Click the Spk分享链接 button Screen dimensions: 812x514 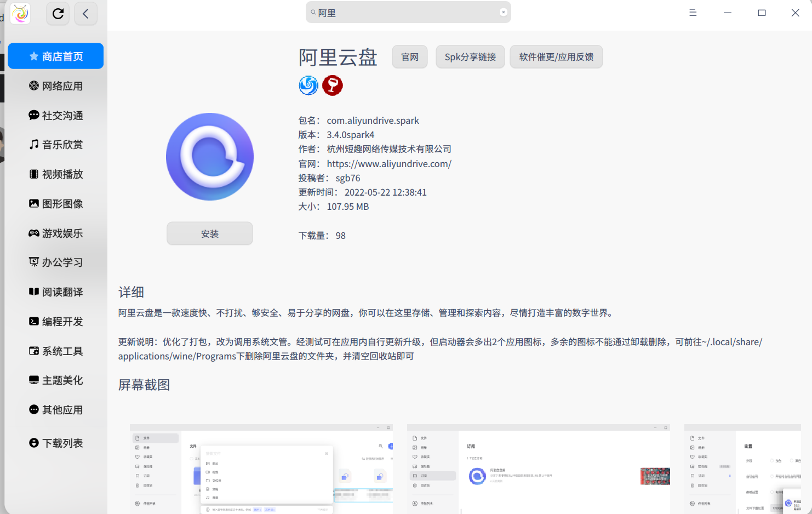[x=470, y=56]
